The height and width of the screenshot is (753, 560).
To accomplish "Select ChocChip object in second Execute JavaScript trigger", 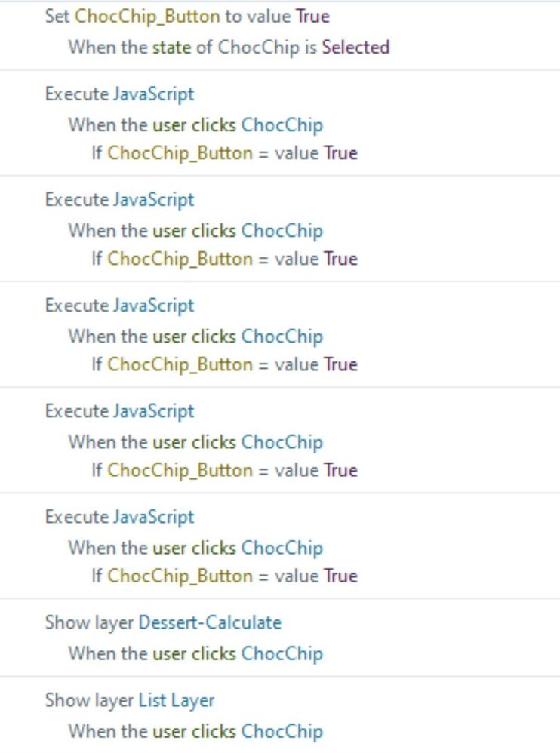I will click(282, 231).
